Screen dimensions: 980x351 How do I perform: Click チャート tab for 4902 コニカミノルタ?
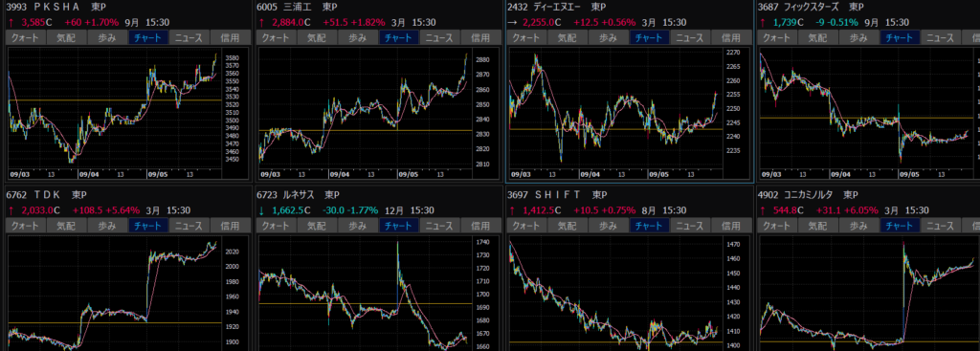pos(900,226)
